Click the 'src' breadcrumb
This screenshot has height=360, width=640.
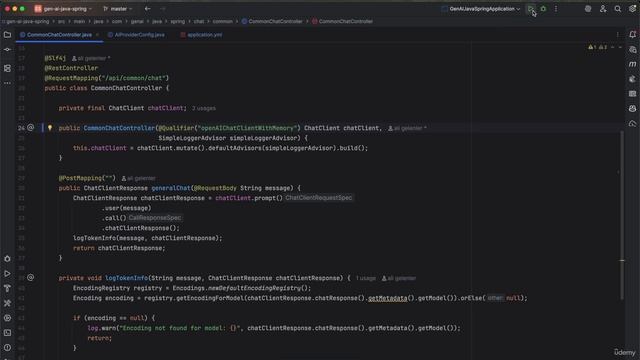pos(61,21)
